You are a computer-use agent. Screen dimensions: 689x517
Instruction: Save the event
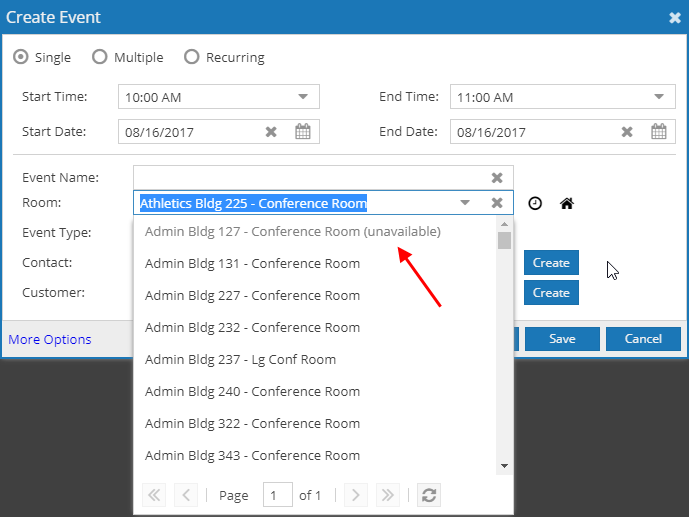pos(562,339)
